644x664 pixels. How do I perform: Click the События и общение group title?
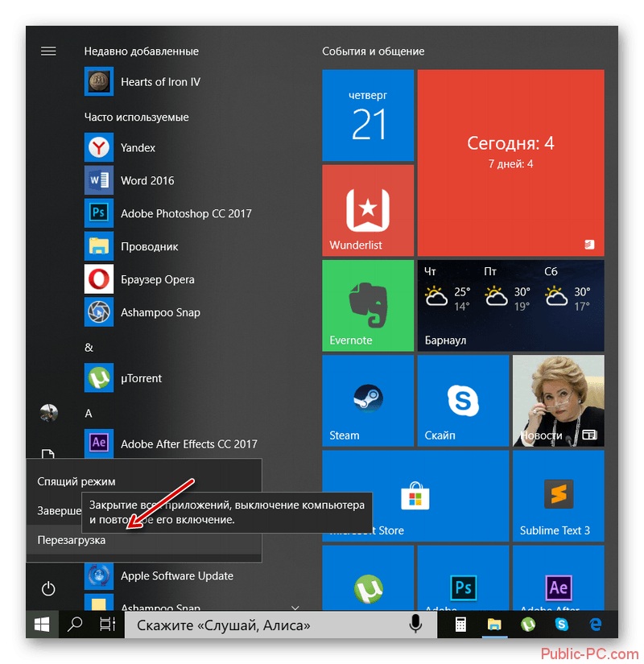[x=374, y=52]
